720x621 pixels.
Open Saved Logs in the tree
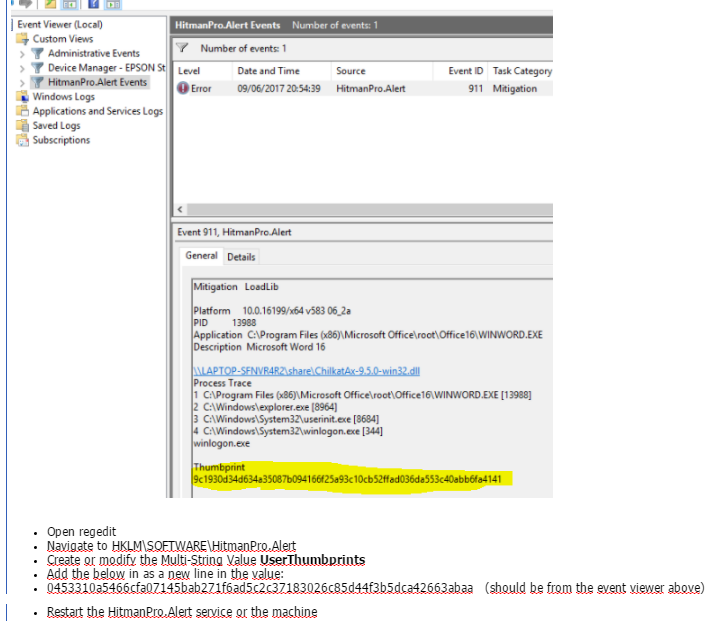tap(56, 125)
